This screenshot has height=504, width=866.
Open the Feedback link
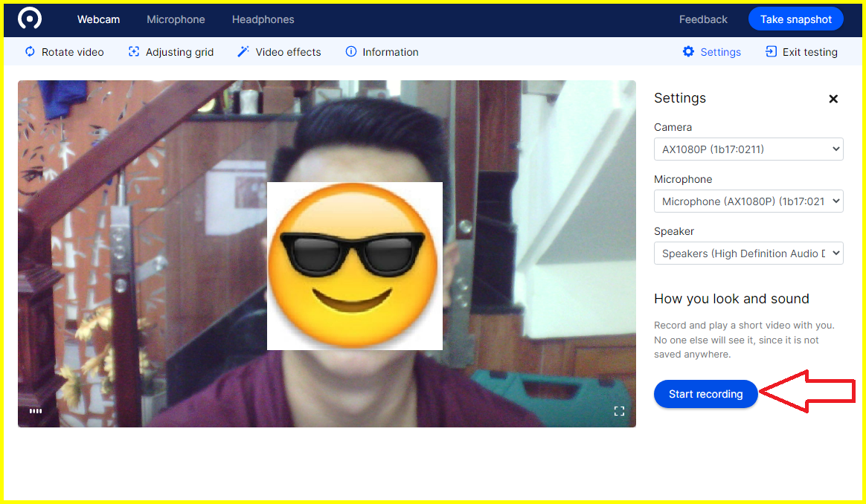click(x=703, y=19)
